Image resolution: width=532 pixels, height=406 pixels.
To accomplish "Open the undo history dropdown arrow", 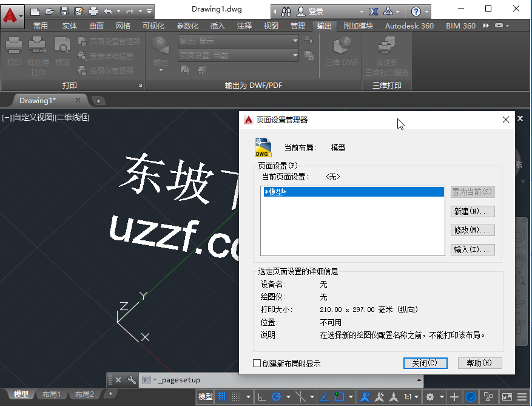I will 118,12.
